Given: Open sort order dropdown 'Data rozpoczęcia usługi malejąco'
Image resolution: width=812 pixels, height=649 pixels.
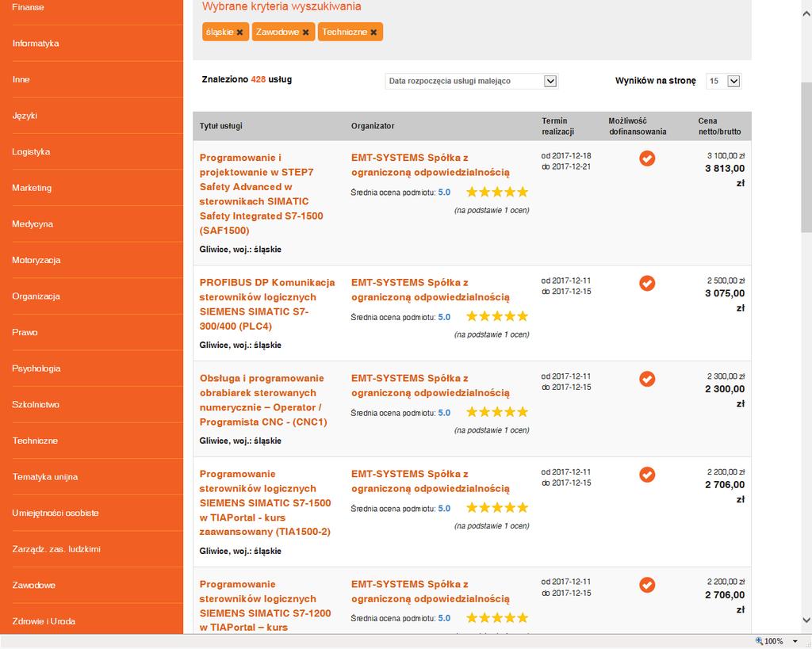Looking at the screenshot, I should (471, 82).
